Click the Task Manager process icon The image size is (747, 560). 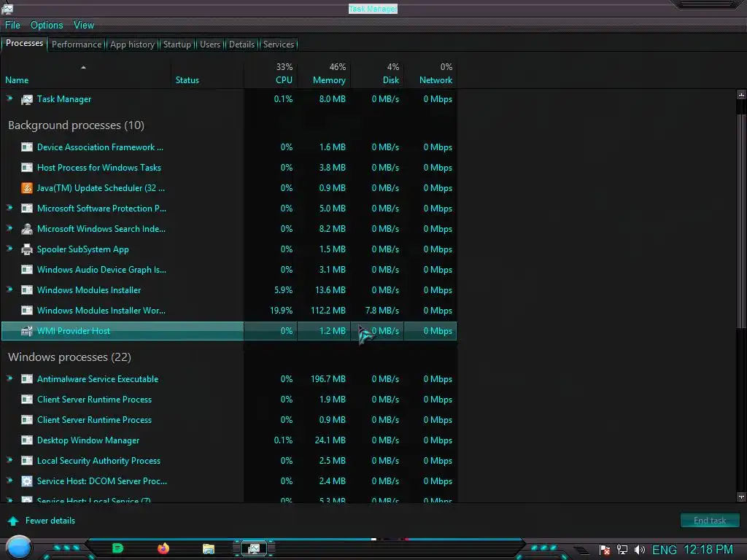tap(27, 99)
